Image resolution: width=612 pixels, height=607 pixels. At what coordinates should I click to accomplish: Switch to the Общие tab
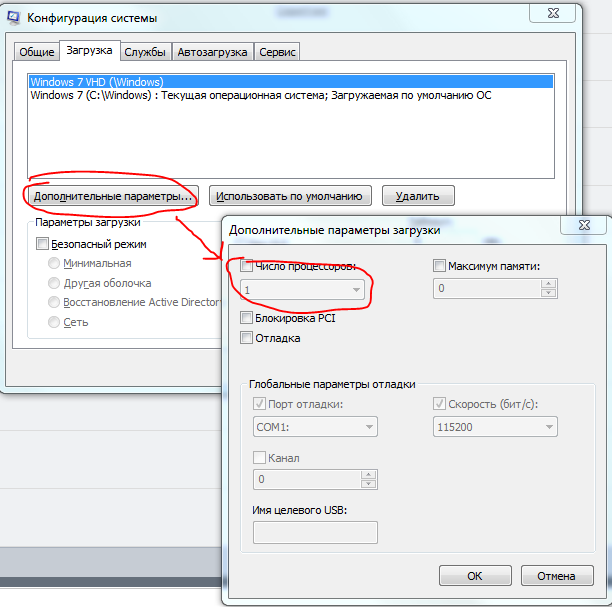(x=37, y=52)
